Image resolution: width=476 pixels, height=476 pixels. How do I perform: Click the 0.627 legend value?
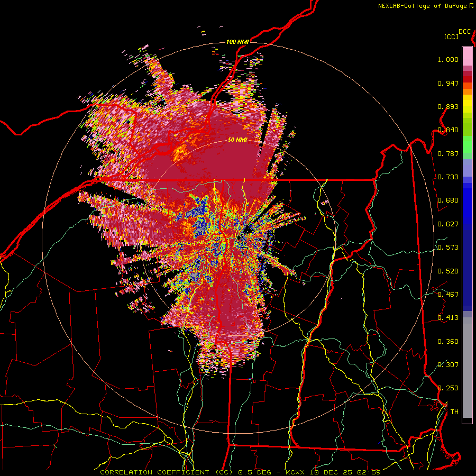click(448, 224)
